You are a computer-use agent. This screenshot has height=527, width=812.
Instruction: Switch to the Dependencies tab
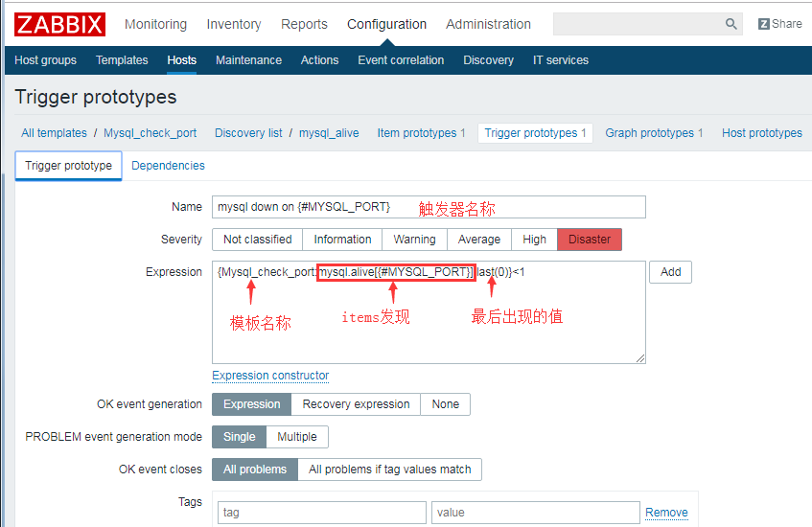(168, 166)
